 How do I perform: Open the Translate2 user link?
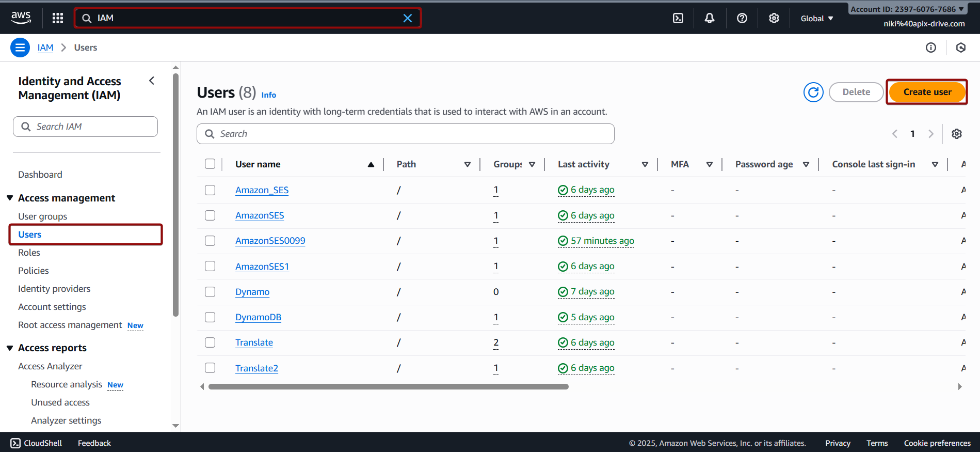pyautogui.click(x=256, y=368)
